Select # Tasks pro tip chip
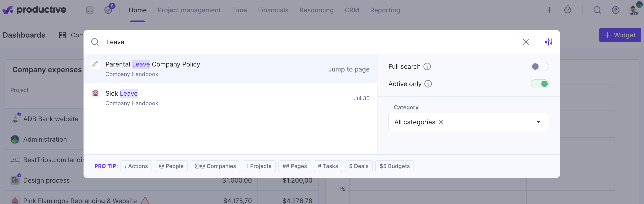Screen dimensions: 644x204 click(x=328, y=166)
